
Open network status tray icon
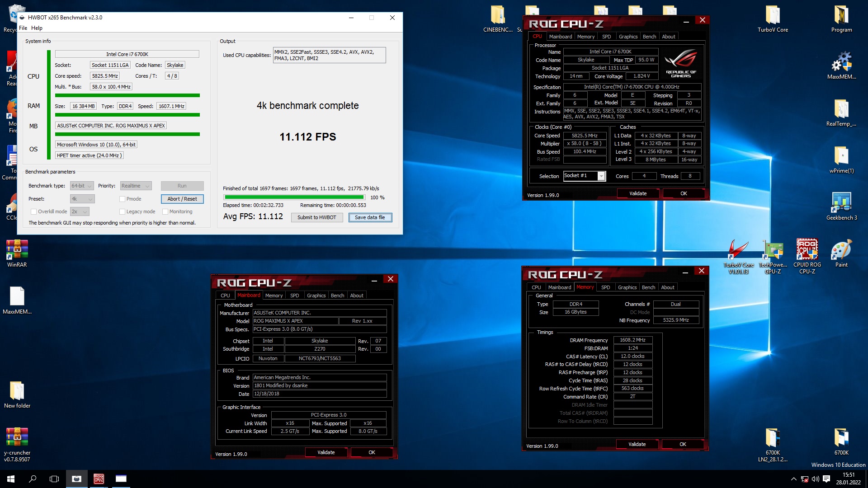(805, 479)
